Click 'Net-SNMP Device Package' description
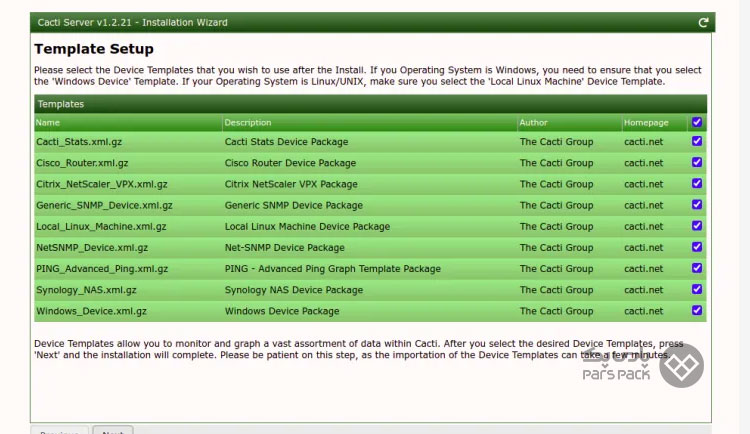Viewport: 750px width, 434px height. [x=285, y=247]
